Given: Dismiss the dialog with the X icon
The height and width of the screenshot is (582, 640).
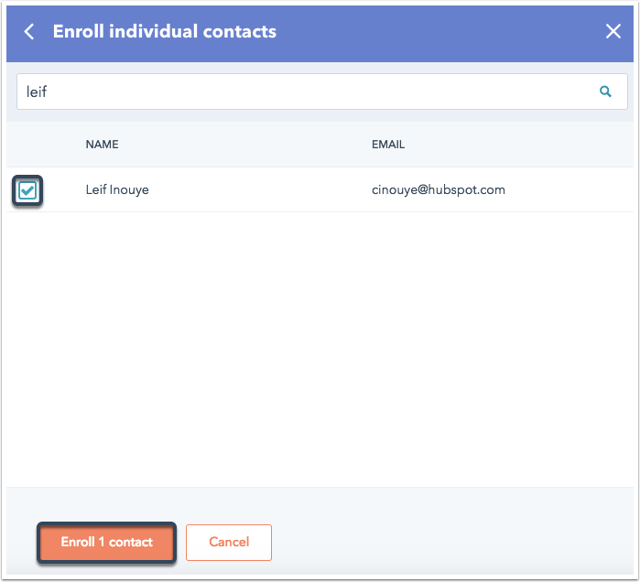Looking at the screenshot, I should pyautogui.click(x=613, y=31).
